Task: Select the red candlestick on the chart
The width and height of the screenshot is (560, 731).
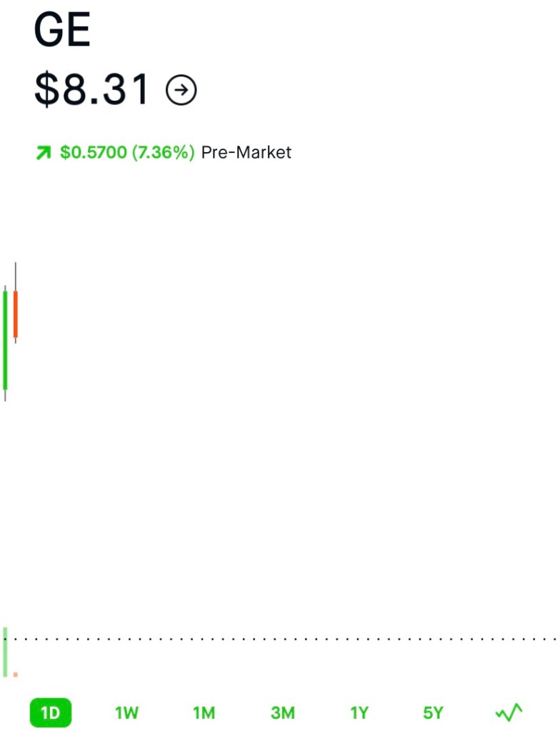Action: click(x=15, y=314)
